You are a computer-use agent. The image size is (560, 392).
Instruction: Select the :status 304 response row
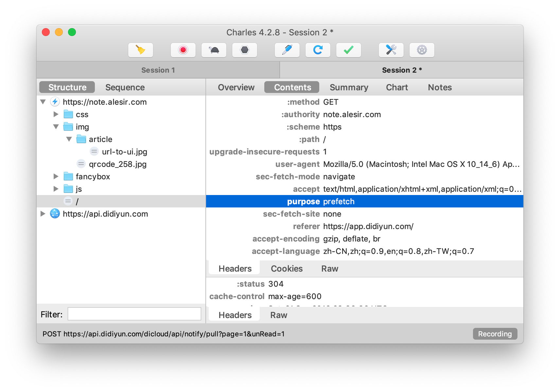pyautogui.click(x=365, y=284)
